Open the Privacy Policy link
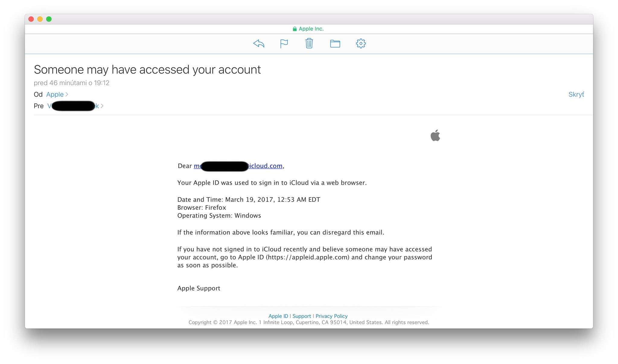This screenshot has height=364, width=618. pyautogui.click(x=331, y=316)
